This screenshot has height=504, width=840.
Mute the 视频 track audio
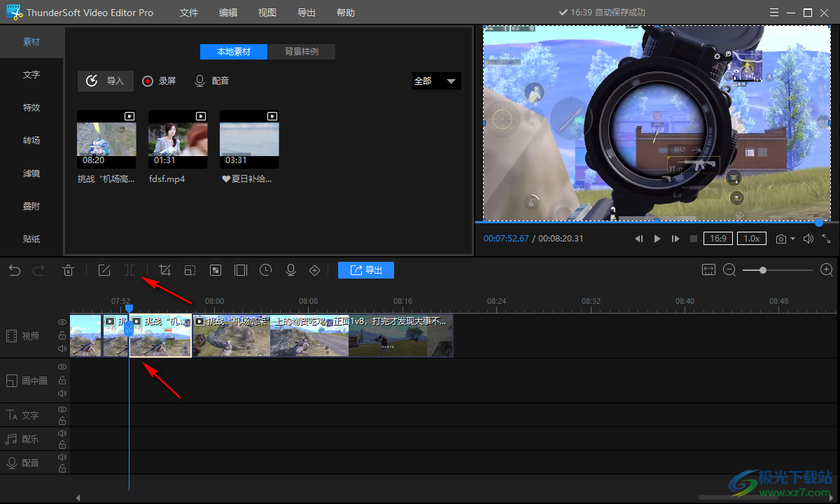62,349
